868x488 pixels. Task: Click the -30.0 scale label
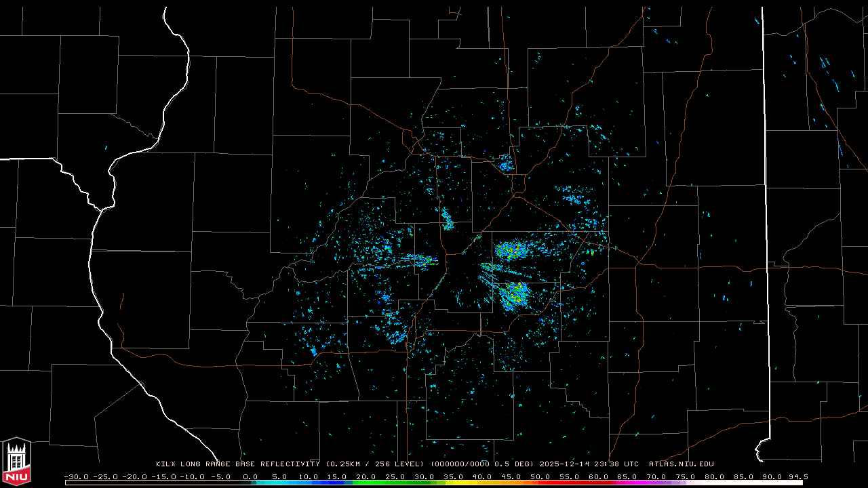(x=75, y=476)
